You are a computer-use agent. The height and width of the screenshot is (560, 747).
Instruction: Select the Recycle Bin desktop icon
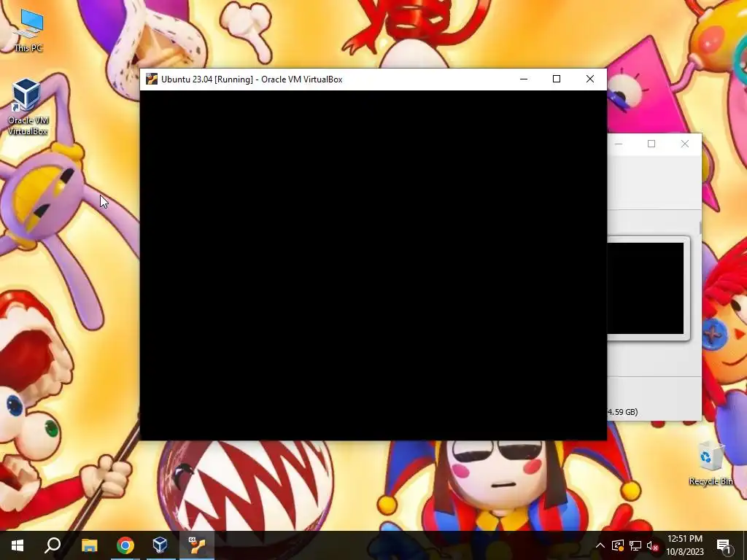[711, 463]
